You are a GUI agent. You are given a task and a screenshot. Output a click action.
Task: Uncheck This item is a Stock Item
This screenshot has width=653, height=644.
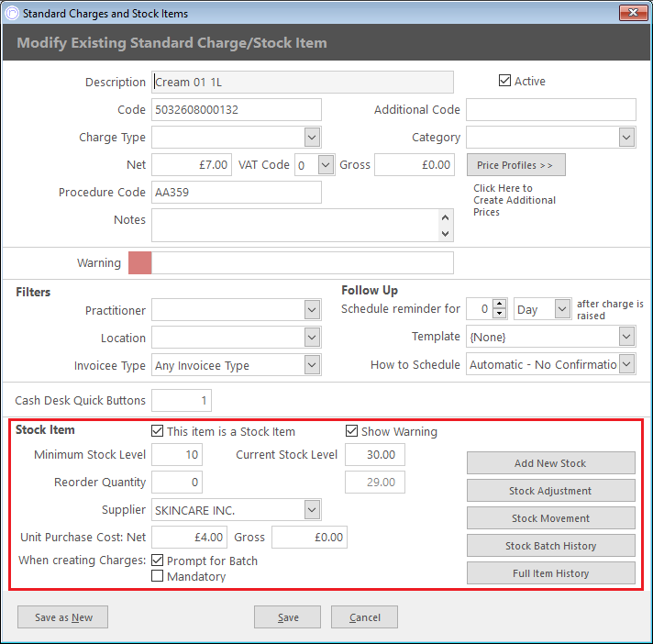tap(157, 431)
